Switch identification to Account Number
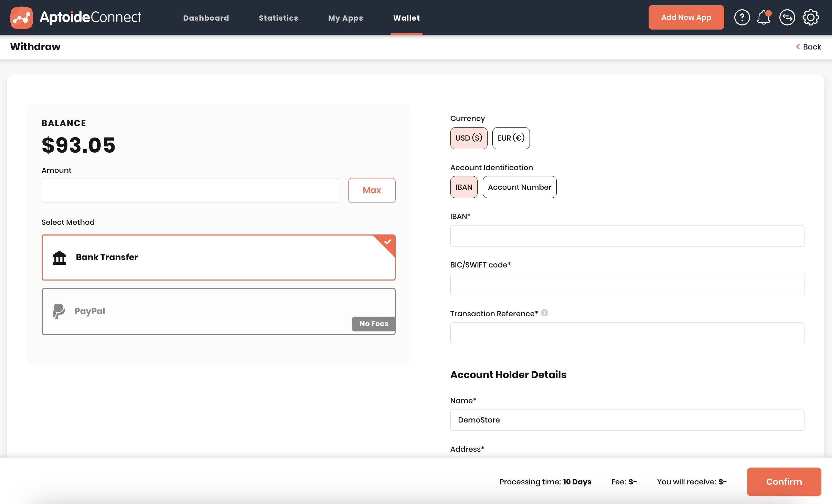Viewport: 832px width, 504px height. coord(519,187)
